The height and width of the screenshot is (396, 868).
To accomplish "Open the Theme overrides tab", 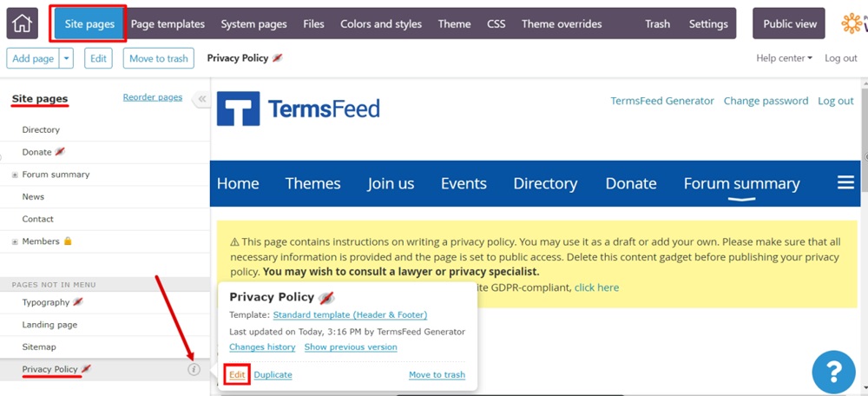I will [x=562, y=23].
